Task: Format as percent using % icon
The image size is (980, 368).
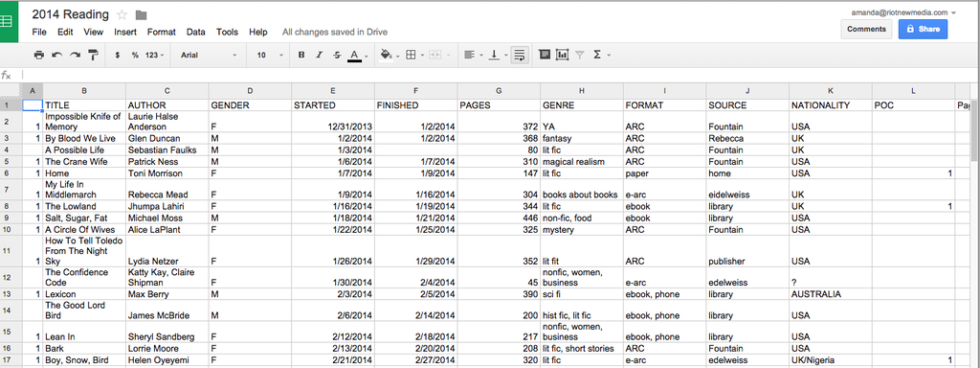Action: click(x=135, y=55)
